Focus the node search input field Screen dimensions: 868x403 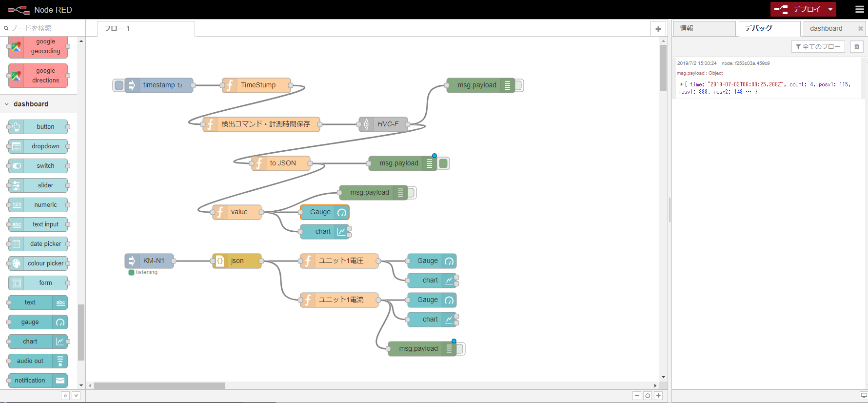[44, 28]
